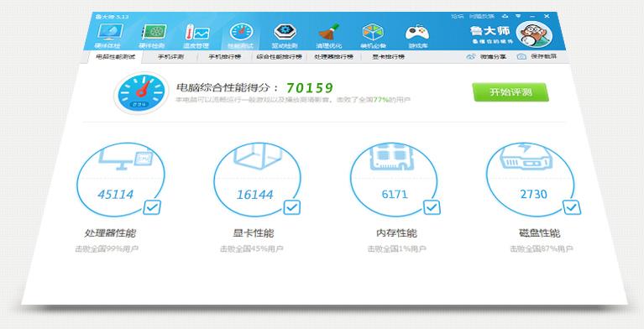Image resolution: width=644 pixels, height=329 pixels.
Task: Open the 清理优化 broom icon
Action: coord(328,32)
